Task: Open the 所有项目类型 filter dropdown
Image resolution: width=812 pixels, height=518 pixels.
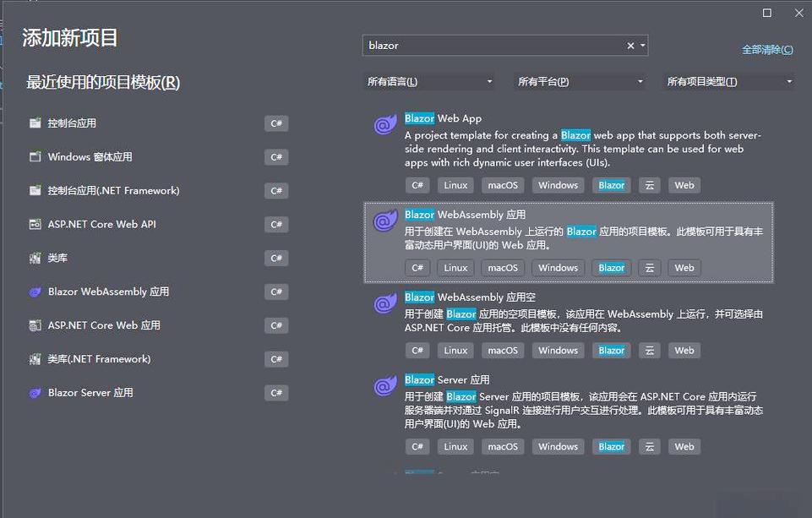Action: click(x=728, y=82)
